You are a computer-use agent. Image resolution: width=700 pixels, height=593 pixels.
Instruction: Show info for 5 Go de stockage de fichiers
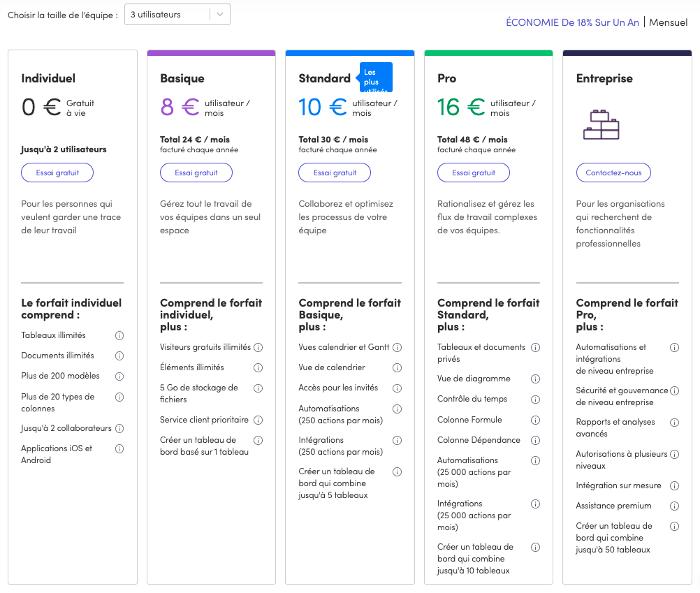click(x=258, y=388)
